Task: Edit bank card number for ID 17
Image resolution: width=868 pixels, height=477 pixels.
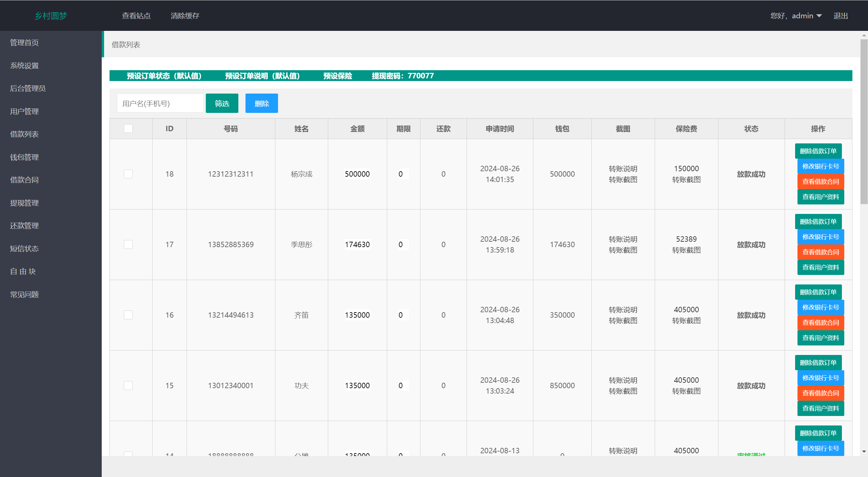Action: click(x=820, y=237)
